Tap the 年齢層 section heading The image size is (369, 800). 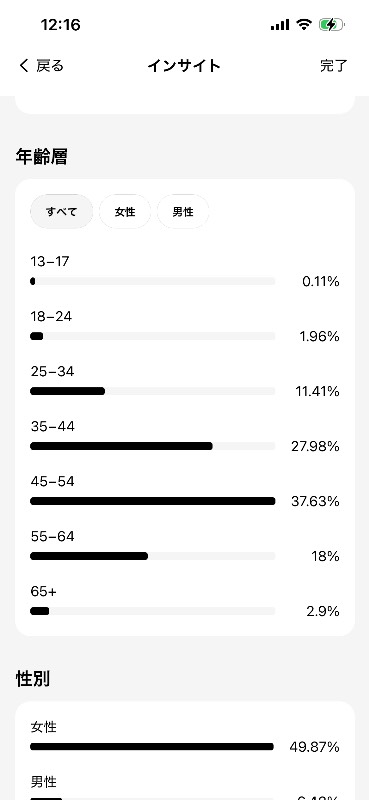[41, 157]
